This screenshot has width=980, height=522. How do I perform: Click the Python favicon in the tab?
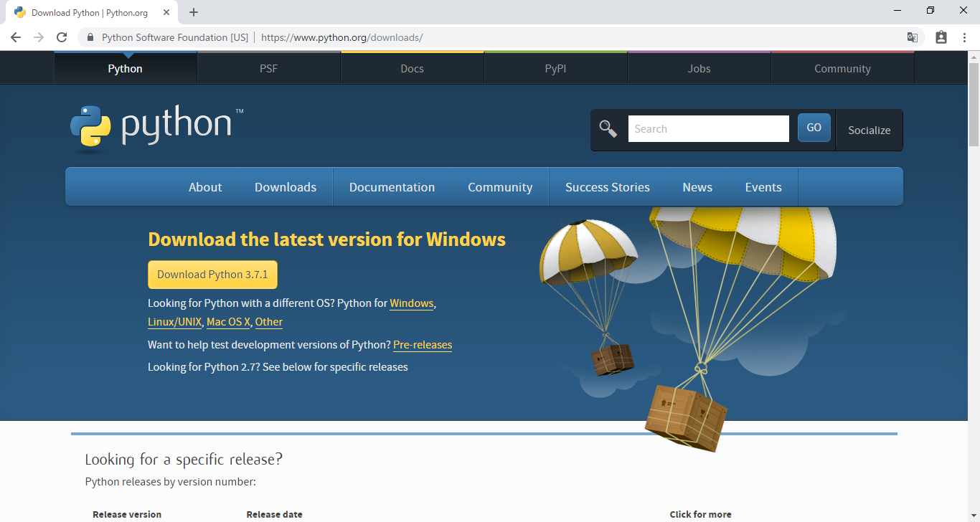pyautogui.click(x=20, y=12)
